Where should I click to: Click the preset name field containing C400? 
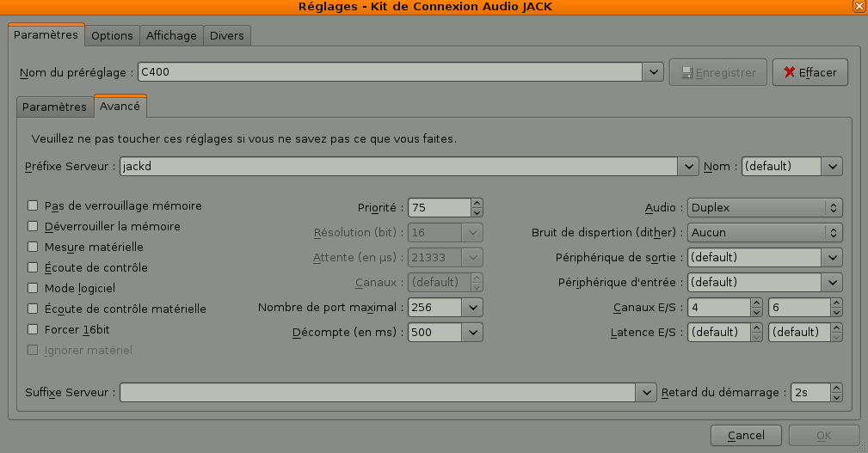[391, 72]
